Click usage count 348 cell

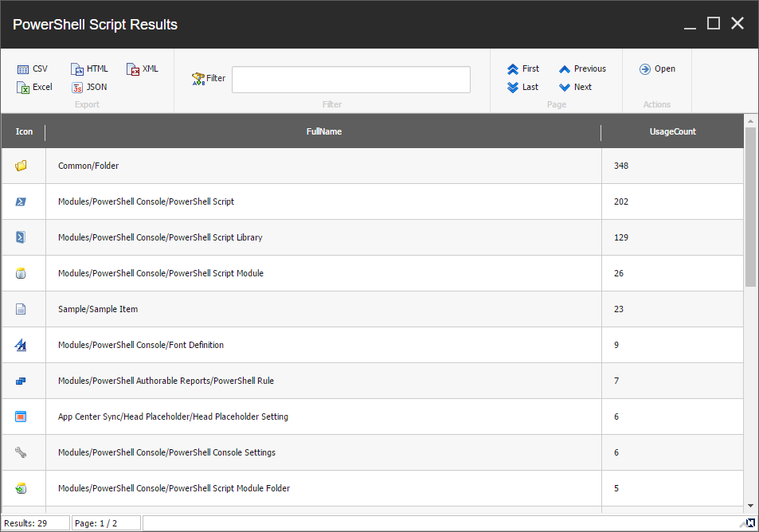tap(672, 166)
